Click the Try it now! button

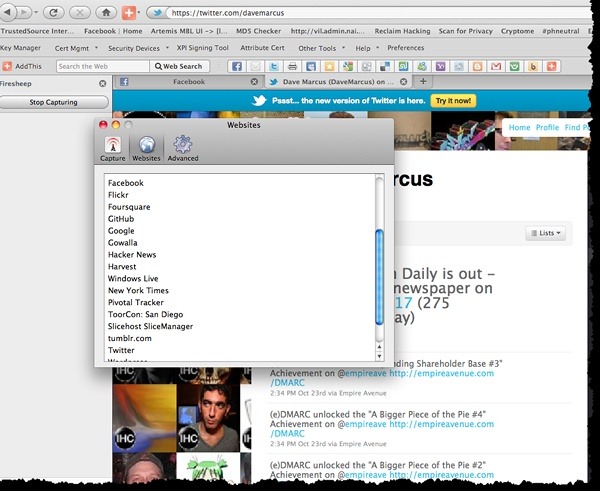click(x=453, y=101)
